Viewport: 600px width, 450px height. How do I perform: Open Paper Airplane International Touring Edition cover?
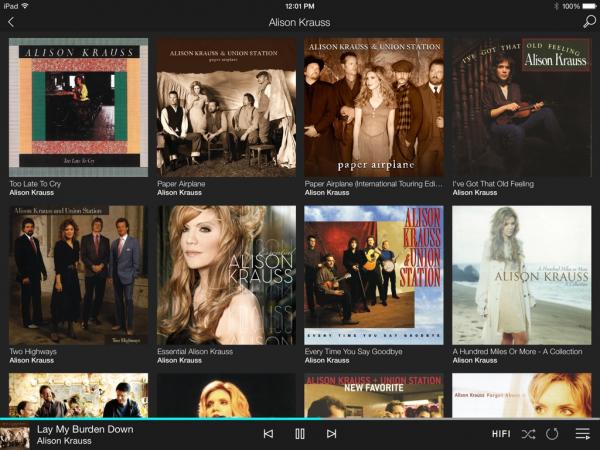pyautogui.click(x=374, y=107)
